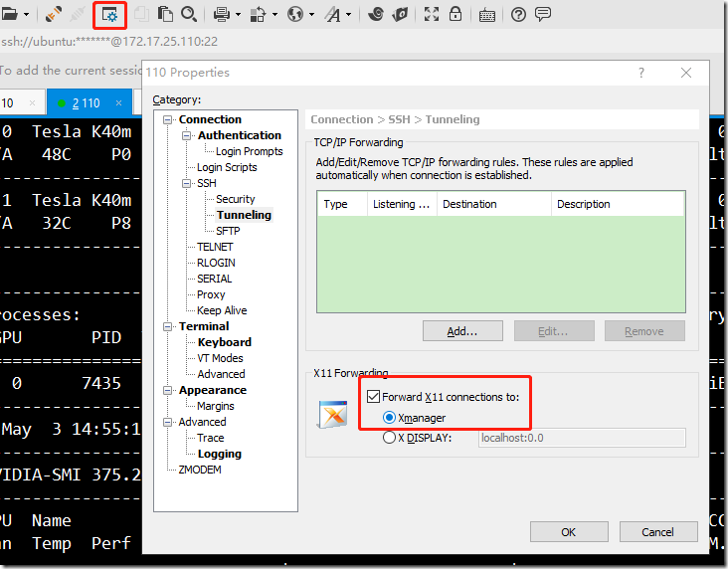Select Logging under Advanced

[219, 454]
